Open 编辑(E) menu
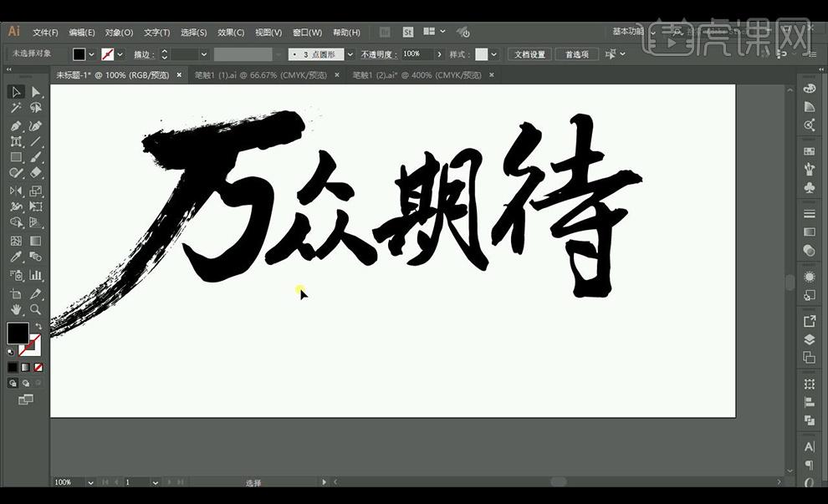This screenshot has width=828, height=504. [82, 33]
